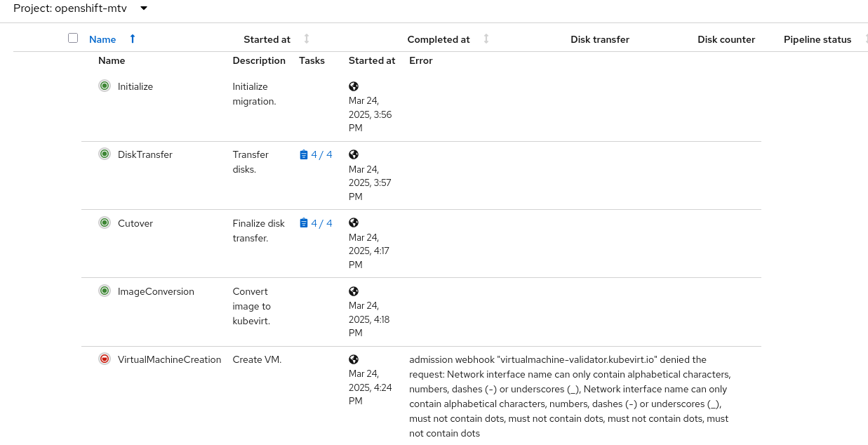Click the globe icon in ImageConversion row
868x445 pixels.
coord(354,291)
